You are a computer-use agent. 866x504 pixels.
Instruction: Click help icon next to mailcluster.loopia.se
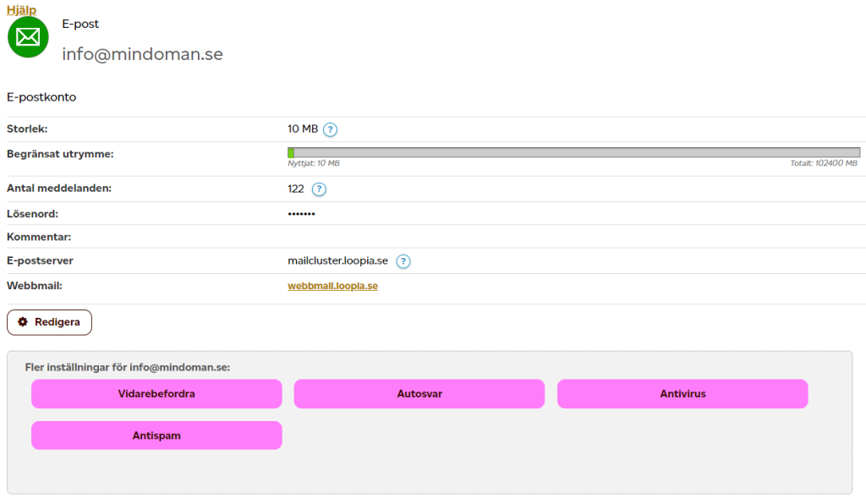pyautogui.click(x=403, y=261)
